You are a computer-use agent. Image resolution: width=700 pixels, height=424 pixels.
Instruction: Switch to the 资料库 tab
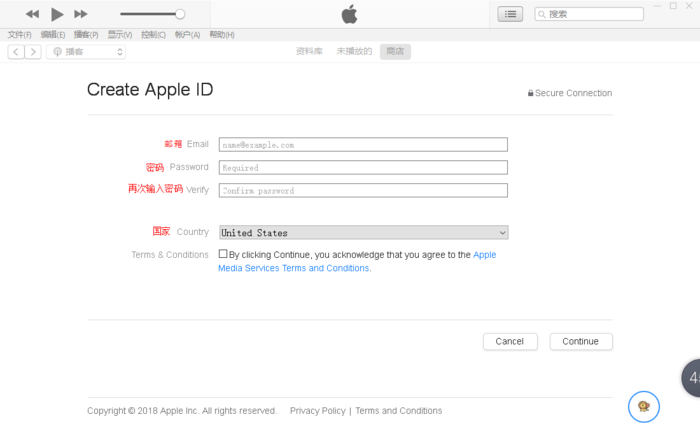pos(309,51)
